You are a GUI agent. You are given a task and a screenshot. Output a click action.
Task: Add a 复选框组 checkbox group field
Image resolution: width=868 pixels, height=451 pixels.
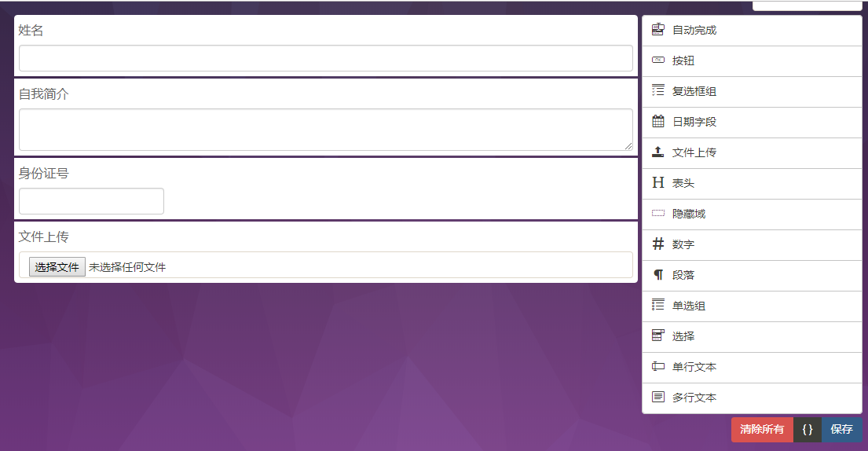tap(752, 92)
